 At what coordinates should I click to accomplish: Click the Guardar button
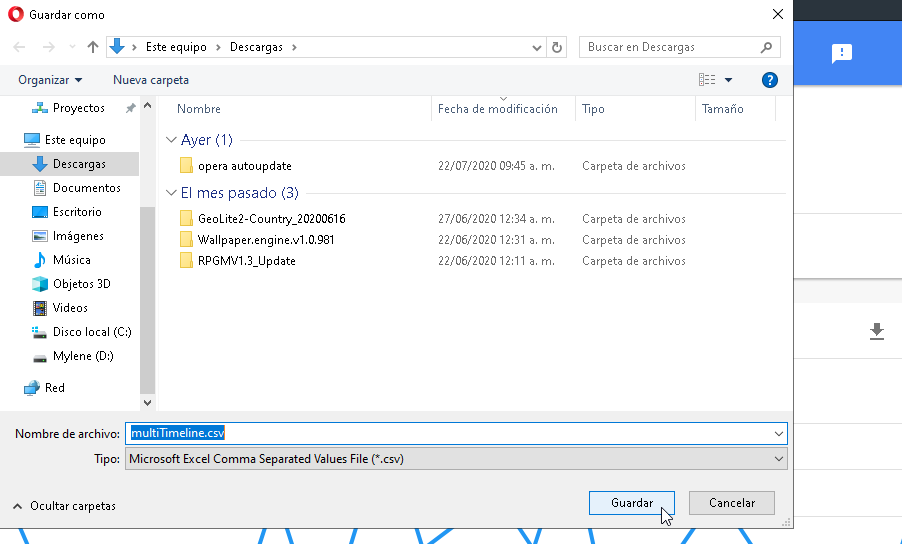pyautogui.click(x=632, y=503)
